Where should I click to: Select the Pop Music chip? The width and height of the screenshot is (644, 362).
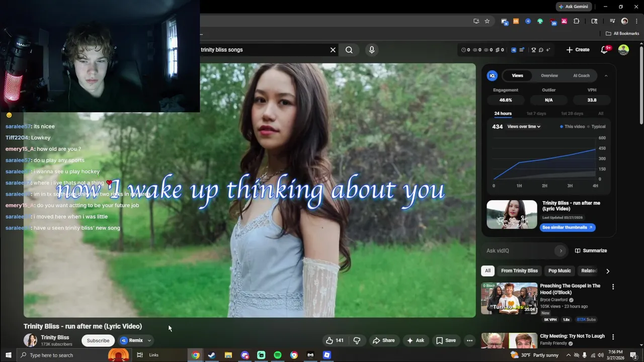pos(559,270)
